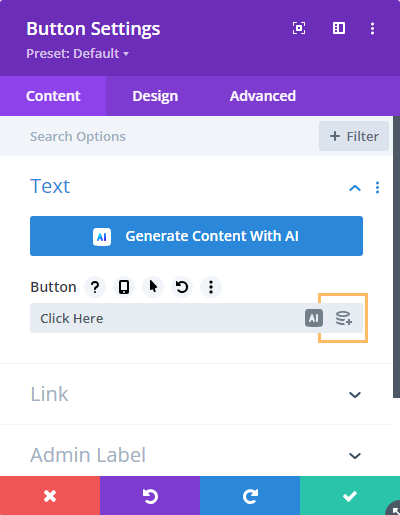Click the snap-to-sidebar layout icon
400x515 pixels.
[339, 28]
